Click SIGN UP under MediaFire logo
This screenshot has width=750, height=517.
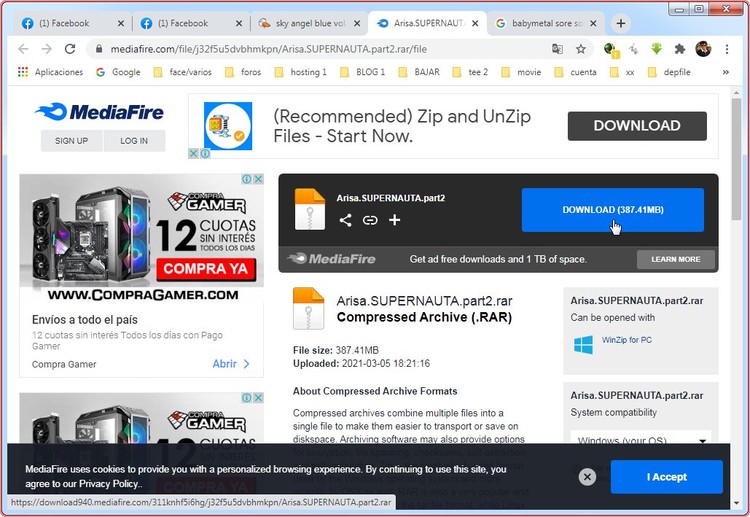pos(71,141)
